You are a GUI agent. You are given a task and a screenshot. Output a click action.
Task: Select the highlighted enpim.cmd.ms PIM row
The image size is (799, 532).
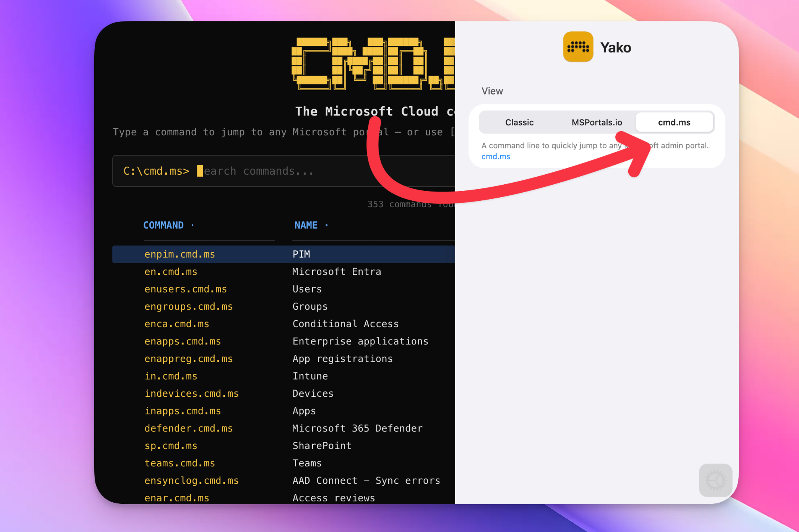(x=180, y=254)
